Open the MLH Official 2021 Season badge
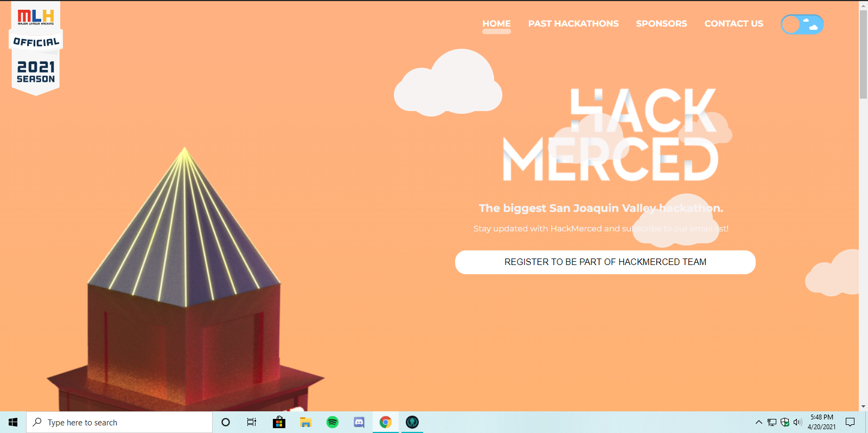The image size is (868, 433). (36, 48)
